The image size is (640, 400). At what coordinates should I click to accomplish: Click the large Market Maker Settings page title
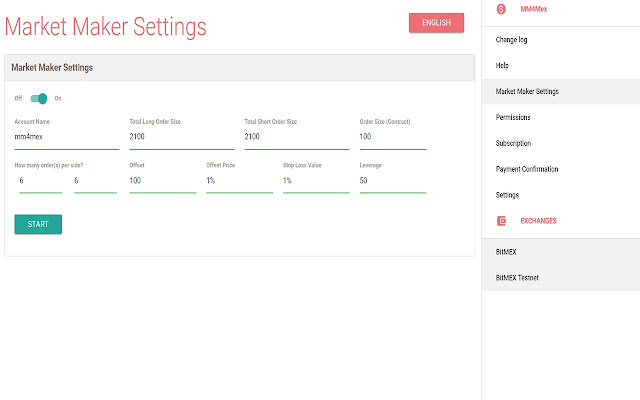[x=106, y=27]
